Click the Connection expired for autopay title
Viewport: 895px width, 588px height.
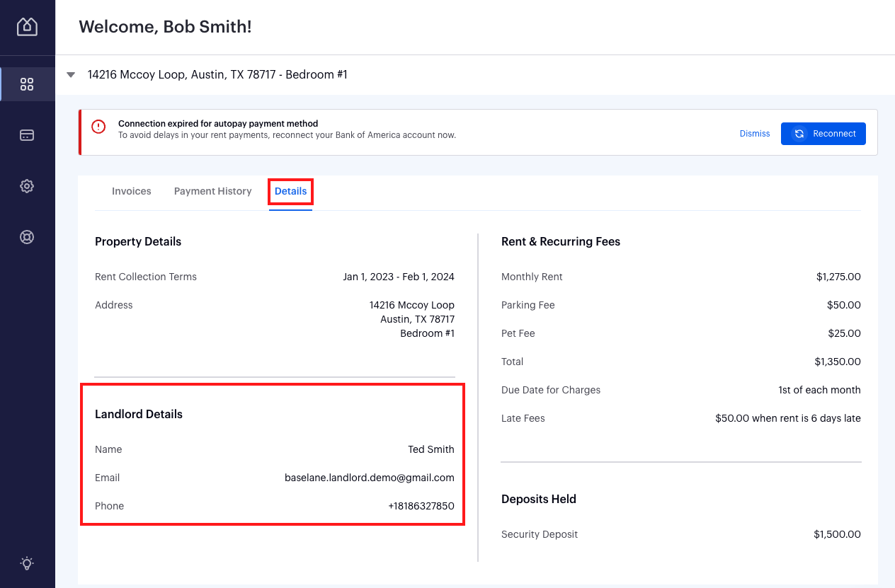[218, 123]
